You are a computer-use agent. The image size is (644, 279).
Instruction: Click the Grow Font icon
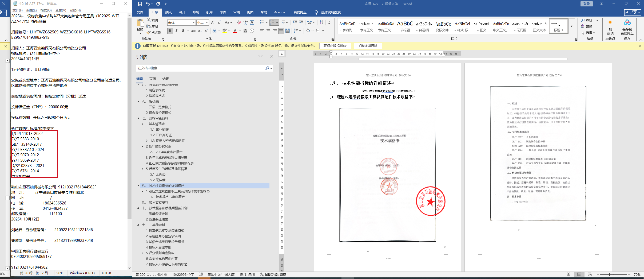point(213,23)
